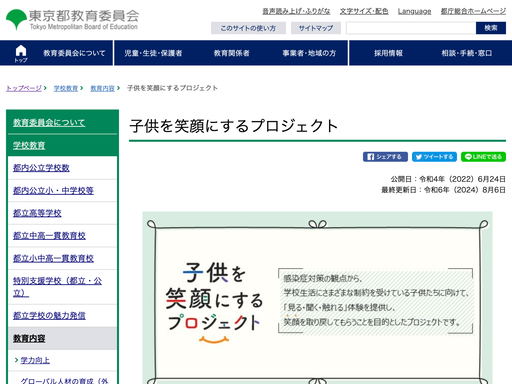Open 児童・生徒・保護者 nav menu

153,53
